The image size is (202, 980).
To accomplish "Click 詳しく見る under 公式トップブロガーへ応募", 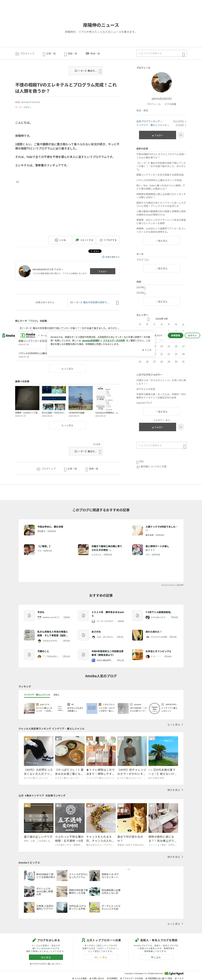I will [x=101, y=957].
